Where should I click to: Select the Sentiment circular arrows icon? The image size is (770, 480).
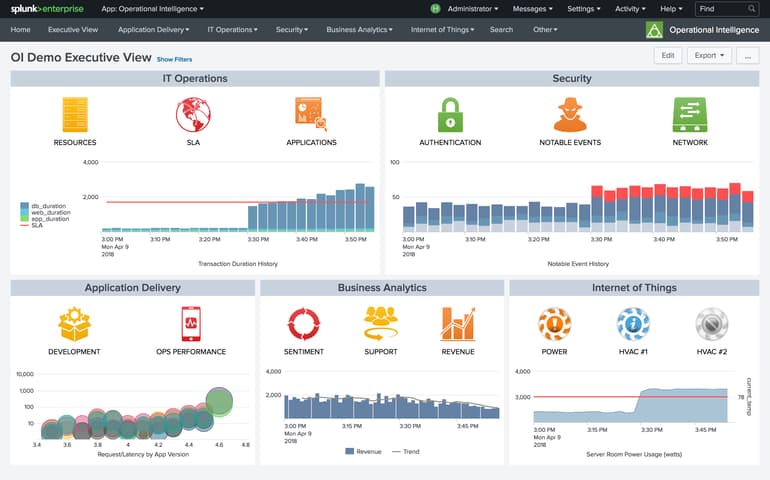(303, 324)
